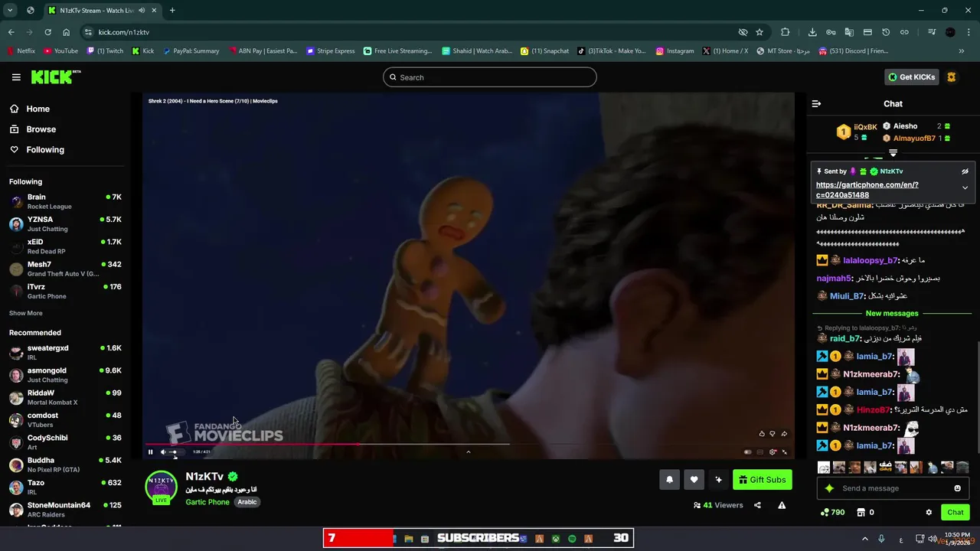
Task: Open sweatergxd recommended channel
Action: [x=65, y=353]
